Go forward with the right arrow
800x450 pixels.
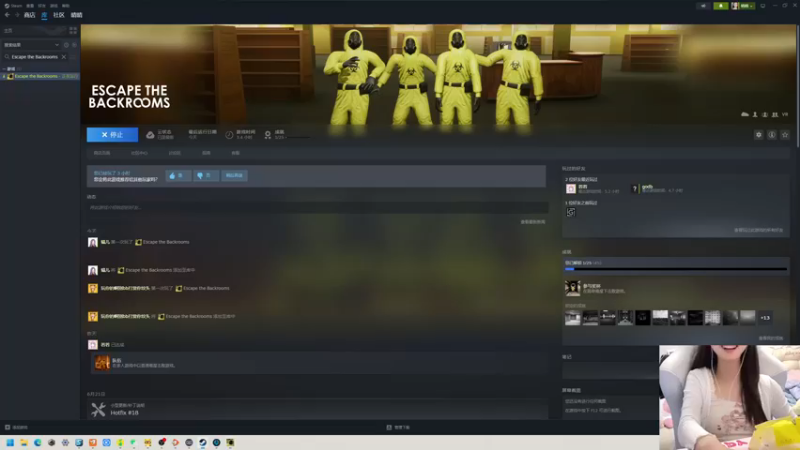(17, 15)
